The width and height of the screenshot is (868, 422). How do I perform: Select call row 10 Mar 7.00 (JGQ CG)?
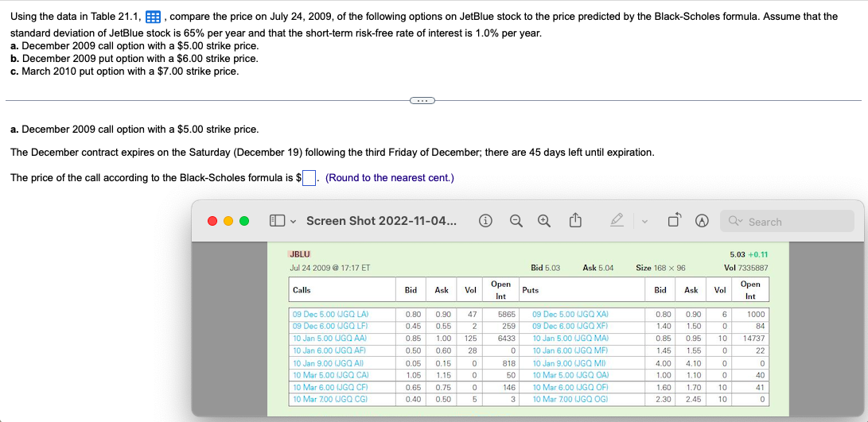click(329, 399)
